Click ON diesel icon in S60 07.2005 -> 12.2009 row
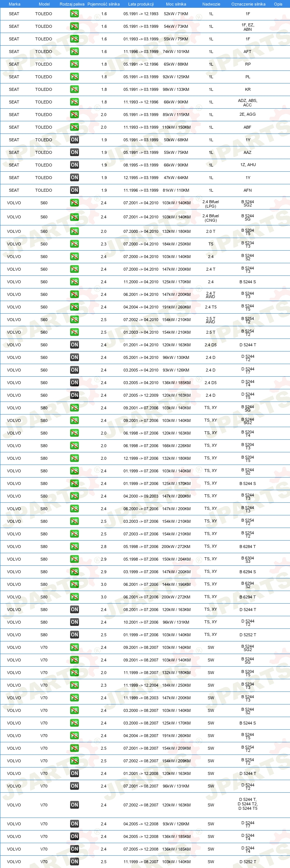Image resolution: width=290 pixels, height=868 pixels. 75,395
